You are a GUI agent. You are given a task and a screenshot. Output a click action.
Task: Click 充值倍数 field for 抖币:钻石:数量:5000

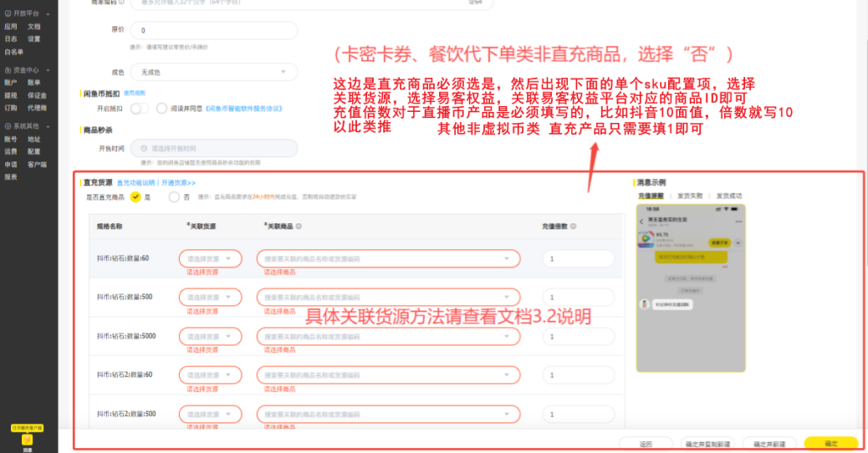tap(578, 337)
